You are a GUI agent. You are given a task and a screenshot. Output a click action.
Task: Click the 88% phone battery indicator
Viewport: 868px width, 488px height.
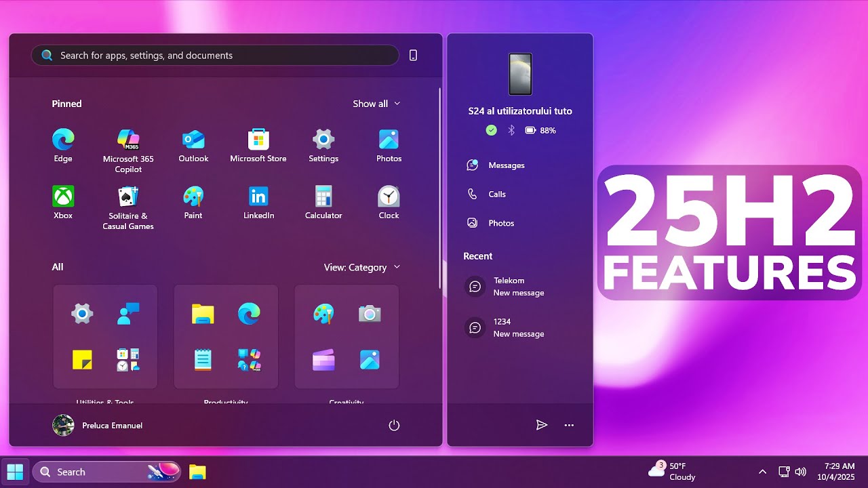click(540, 130)
